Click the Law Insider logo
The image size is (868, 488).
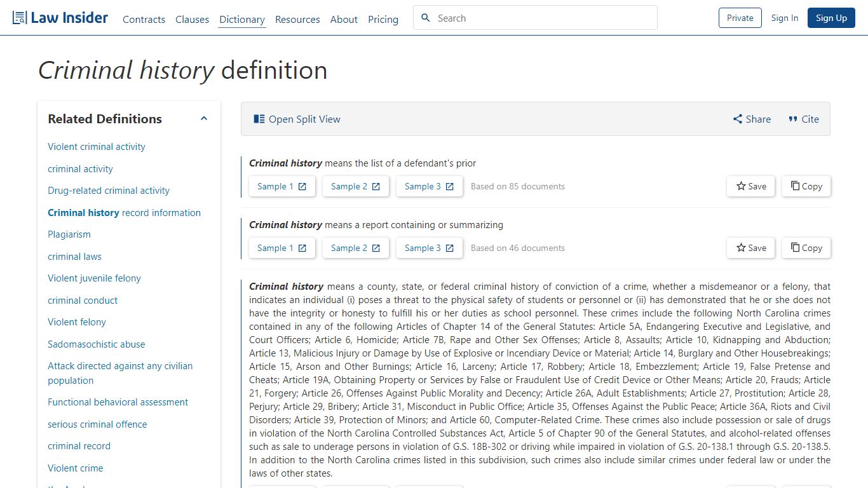point(60,18)
